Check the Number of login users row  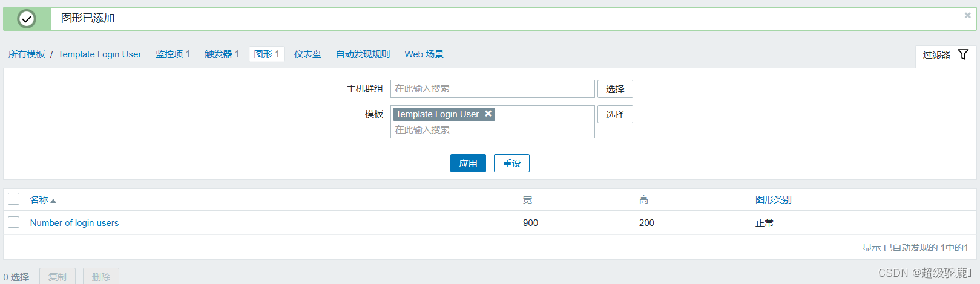pyautogui.click(x=14, y=222)
